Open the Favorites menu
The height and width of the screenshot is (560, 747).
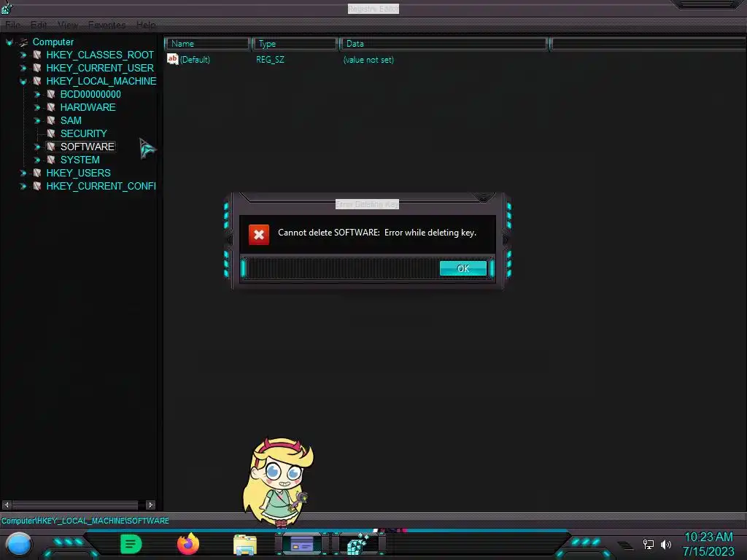coord(107,25)
